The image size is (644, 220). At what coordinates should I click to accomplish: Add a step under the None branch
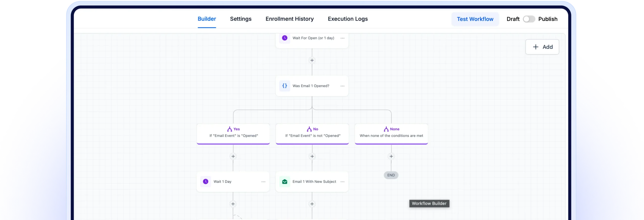[x=391, y=157]
